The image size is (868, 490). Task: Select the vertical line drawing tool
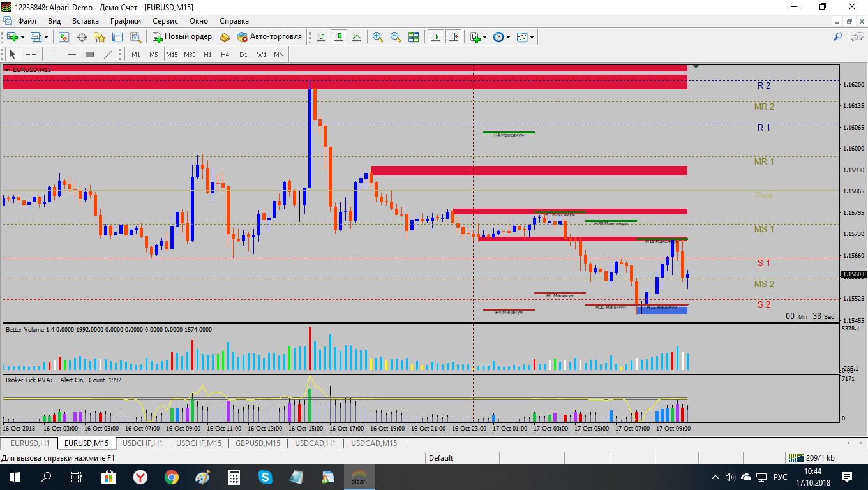[54, 54]
